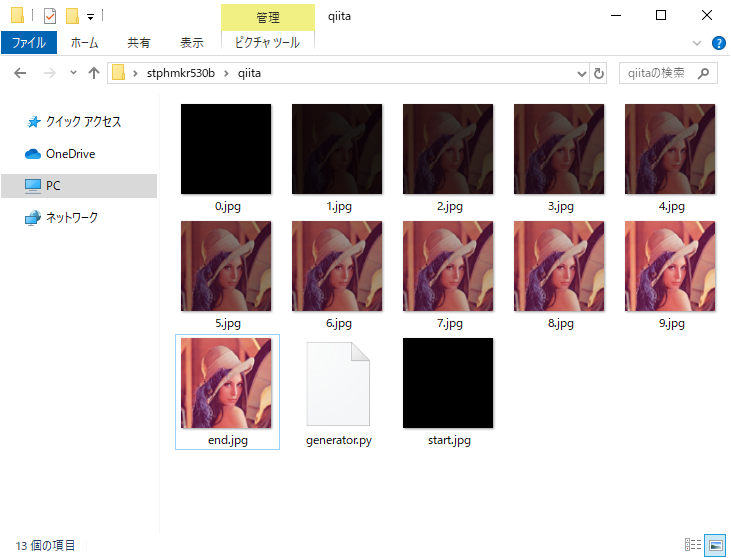The image size is (731, 558).
Task: Switch to the ホーム ribbon tab
Action: (x=84, y=43)
